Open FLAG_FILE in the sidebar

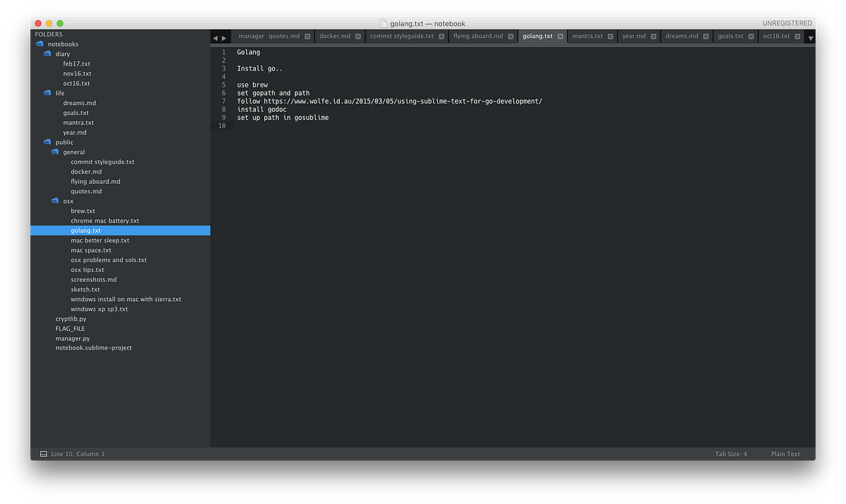70,328
